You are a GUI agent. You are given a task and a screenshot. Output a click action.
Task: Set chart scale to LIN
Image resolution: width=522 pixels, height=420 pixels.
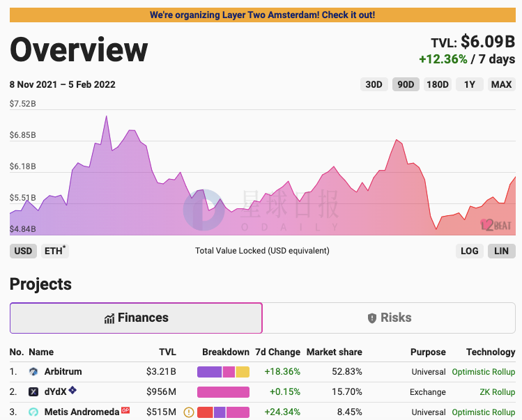click(x=501, y=251)
